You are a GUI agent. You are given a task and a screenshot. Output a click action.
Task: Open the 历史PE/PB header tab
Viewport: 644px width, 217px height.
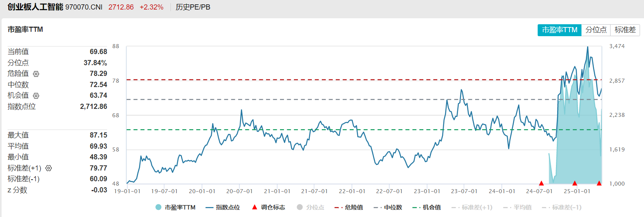pyautogui.click(x=193, y=7)
